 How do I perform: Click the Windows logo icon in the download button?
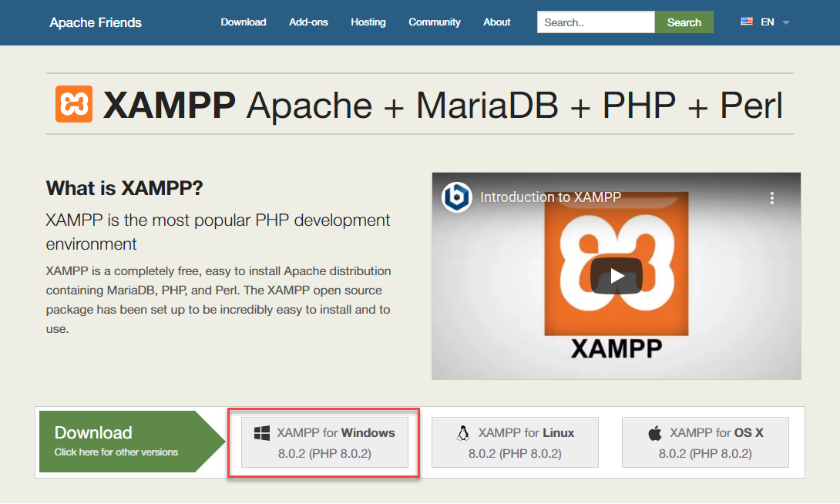tap(262, 433)
